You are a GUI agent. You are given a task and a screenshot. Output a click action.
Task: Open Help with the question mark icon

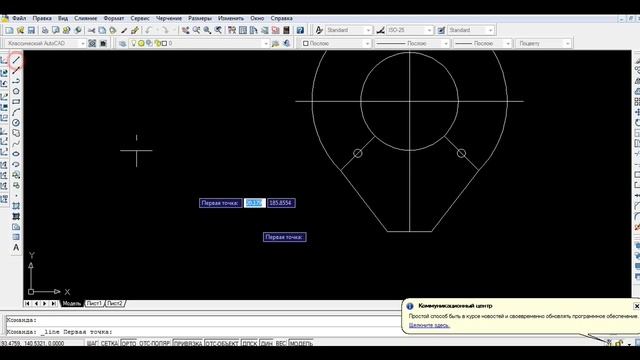300,30
